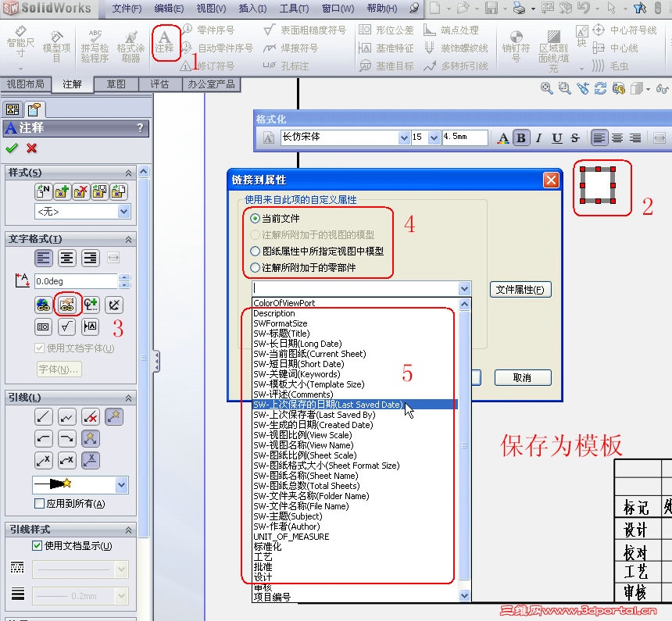Open the 编辑 menu
Viewport: 672px width, 621px height.
coord(169,8)
